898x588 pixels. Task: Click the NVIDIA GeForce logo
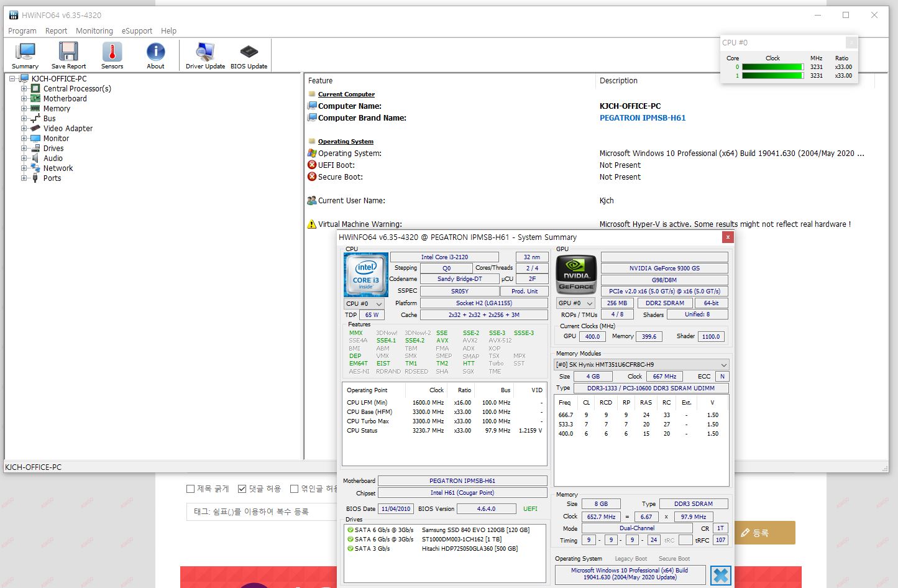[x=576, y=275]
